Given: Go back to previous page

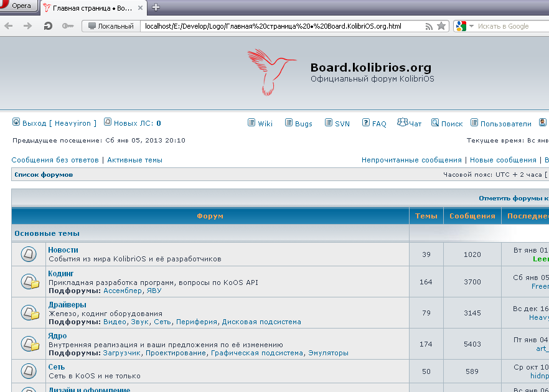Looking at the screenshot, I should [x=9, y=26].
